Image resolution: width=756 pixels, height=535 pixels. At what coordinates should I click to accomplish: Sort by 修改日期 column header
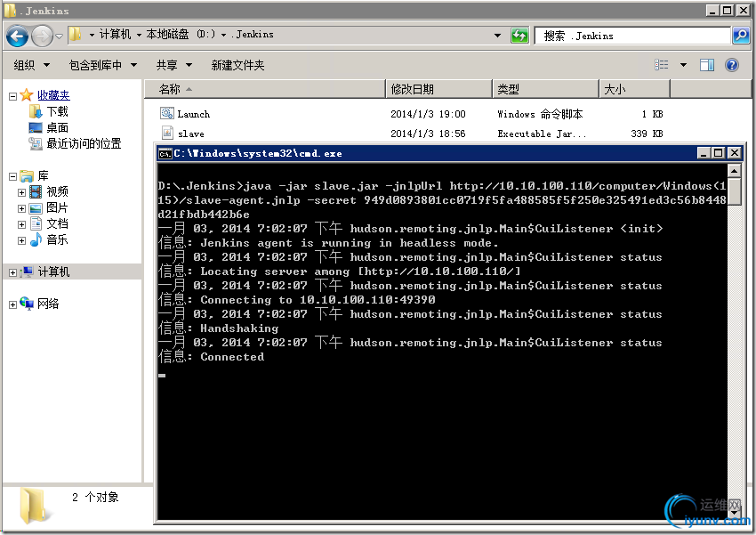click(x=438, y=89)
